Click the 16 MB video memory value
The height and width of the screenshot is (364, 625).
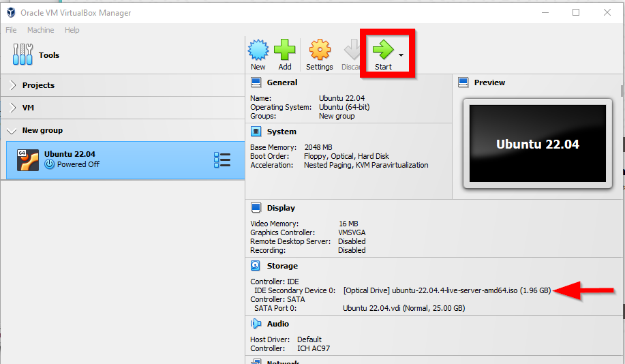click(348, 224)
